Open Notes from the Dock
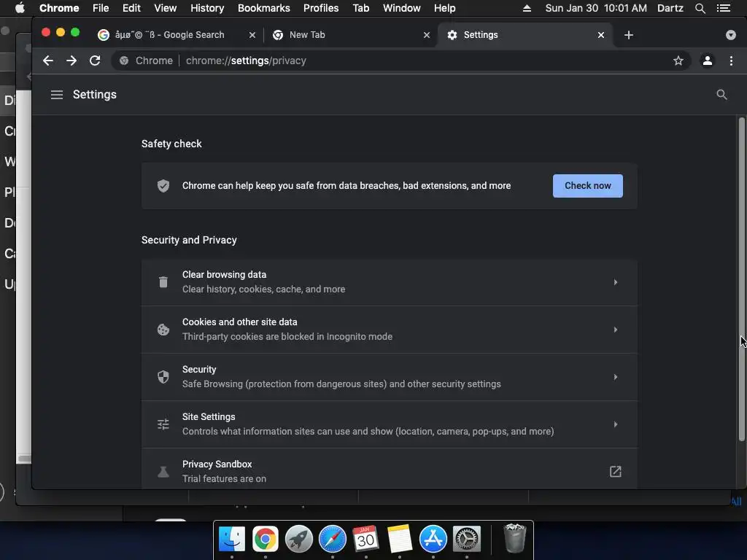 pos(399,539)
